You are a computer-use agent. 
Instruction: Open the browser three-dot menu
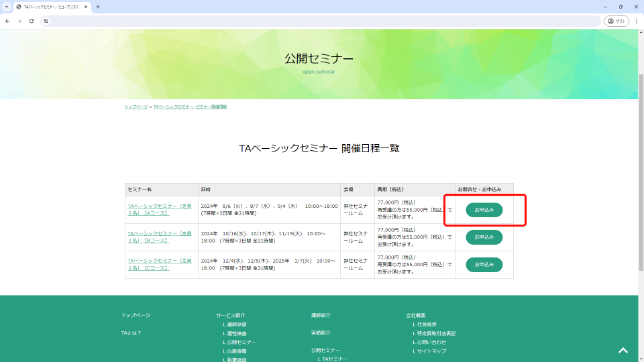(x=637, y=21)
